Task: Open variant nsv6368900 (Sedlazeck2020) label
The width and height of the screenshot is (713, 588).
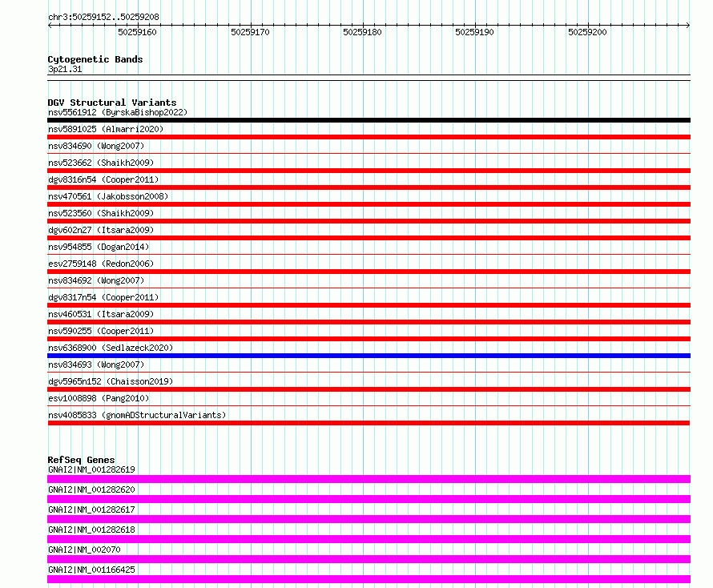Action: point(111,348)
